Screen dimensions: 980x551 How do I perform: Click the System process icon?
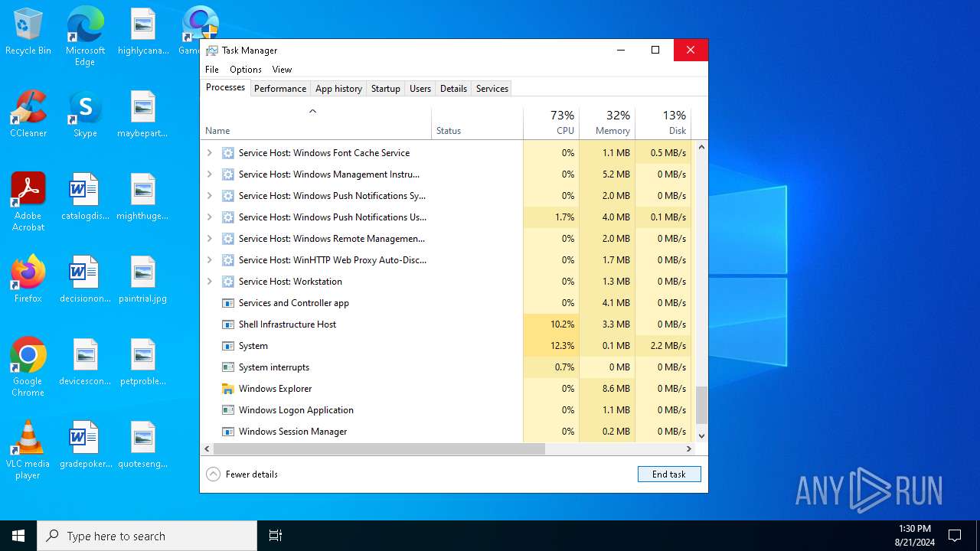click(227, 346)
